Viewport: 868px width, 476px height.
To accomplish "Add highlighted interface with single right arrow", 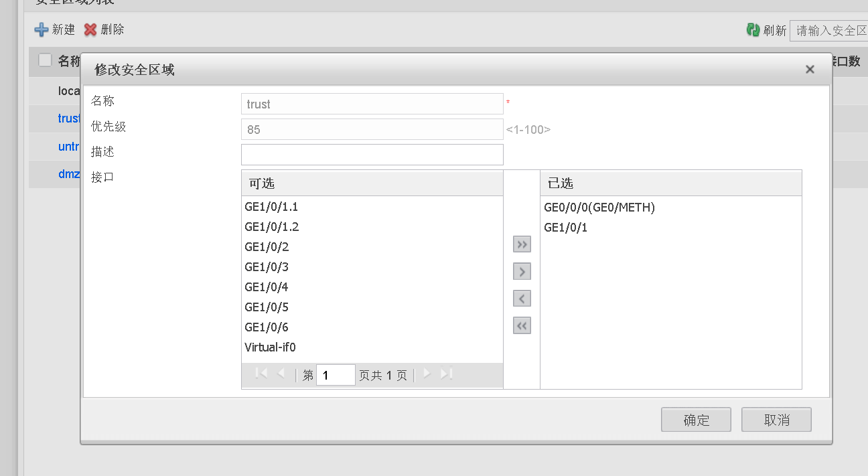I will click(522, 271).
